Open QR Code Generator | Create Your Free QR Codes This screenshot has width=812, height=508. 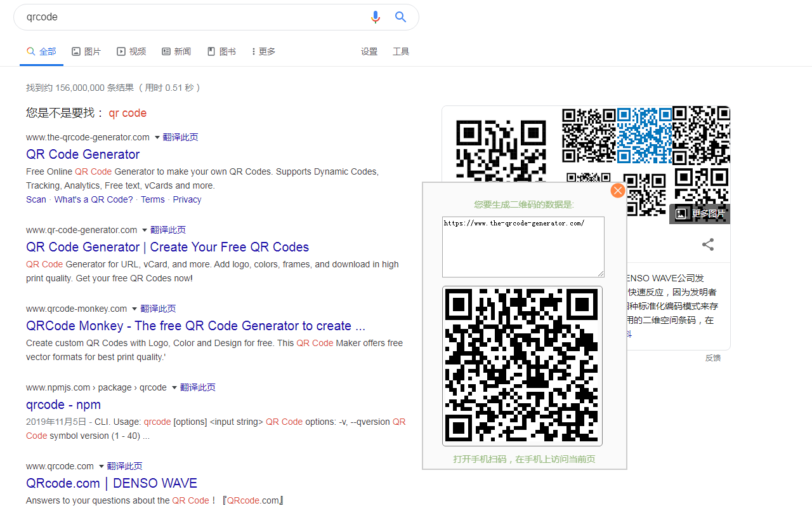[x=167, y=247]
